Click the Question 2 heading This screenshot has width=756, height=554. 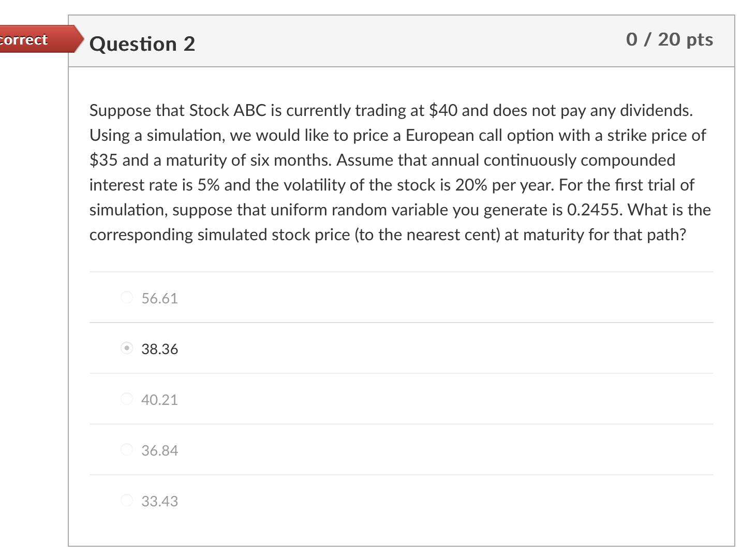(x=142, y=44)
